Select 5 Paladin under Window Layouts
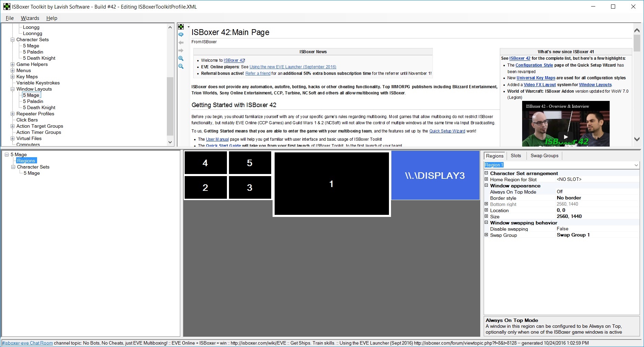Viewport: 644px width, 347px height. 33,101
